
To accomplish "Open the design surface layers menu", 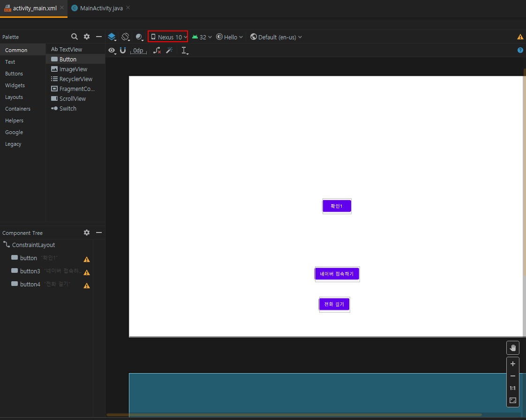I will pyautogui.click(x=112, y=37).
